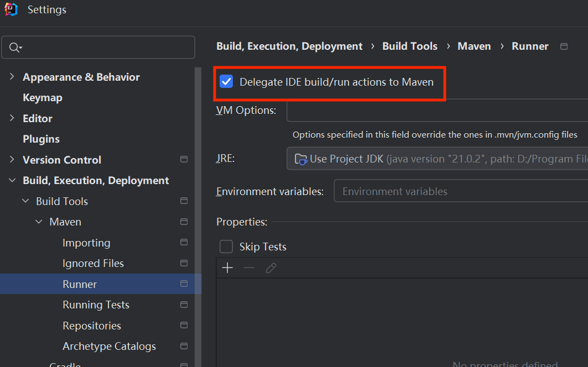Click the JDK folder icon in the JRE field
This screenshot has width=588, height=367.
pos(300,159)
